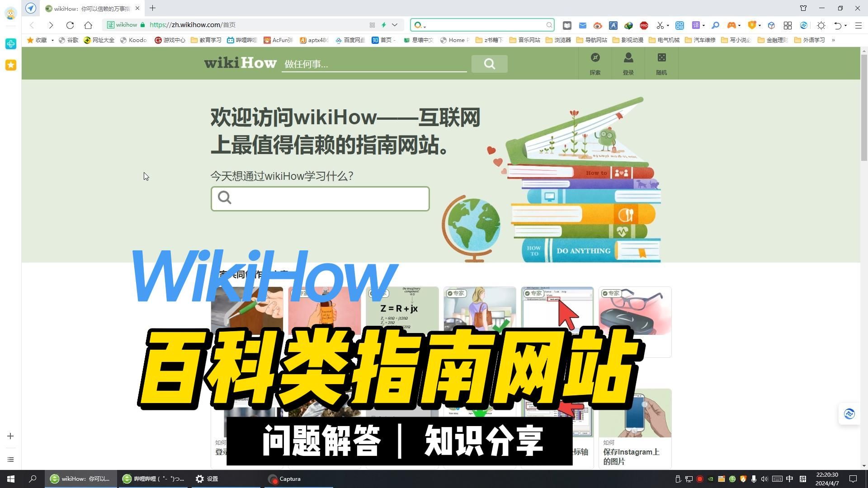The width and height of the screenshot is (868, 488).
Task: Click the book reader mode toolbar icon
Action: (x=567, y=25)
